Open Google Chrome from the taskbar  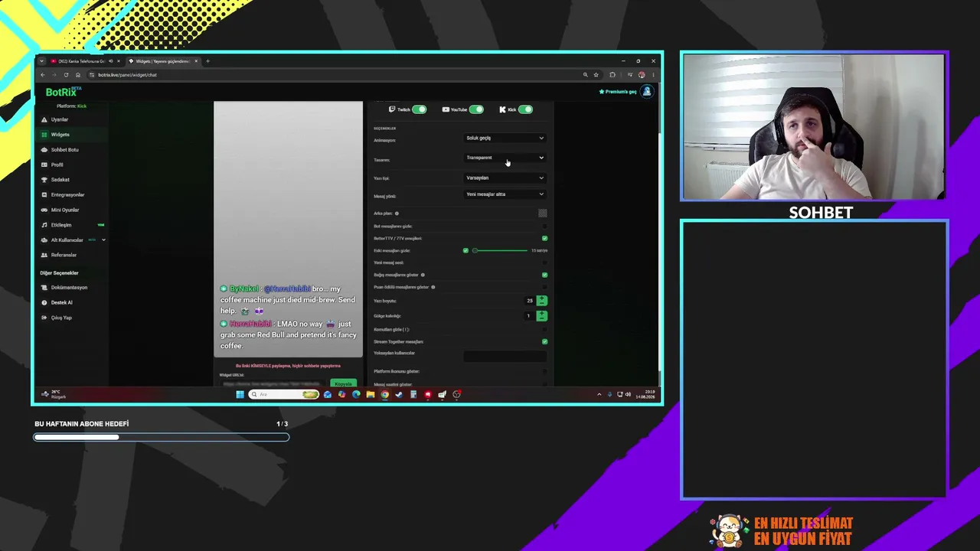point(384,395)
